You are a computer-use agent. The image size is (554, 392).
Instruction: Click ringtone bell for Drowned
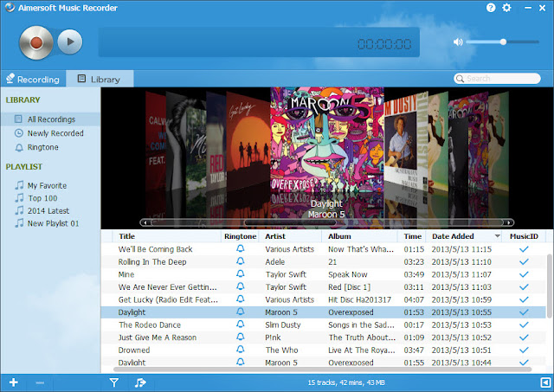click(x=241, y=350)
